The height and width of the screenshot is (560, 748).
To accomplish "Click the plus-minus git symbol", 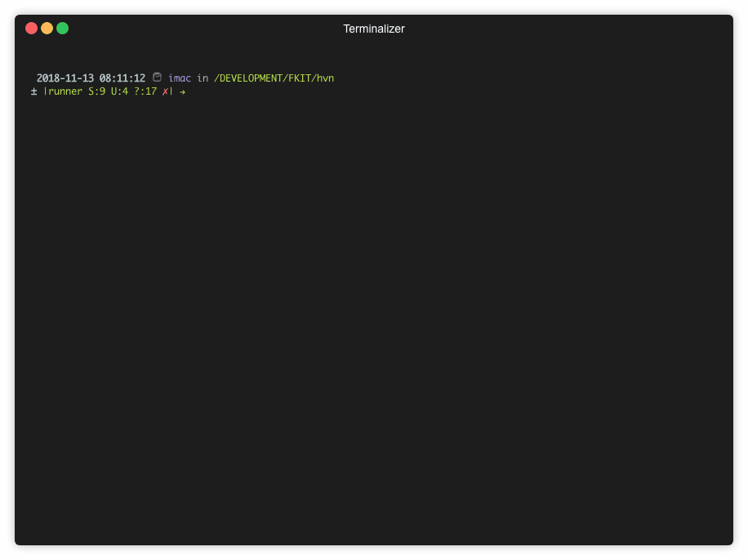I will (34, 91).
